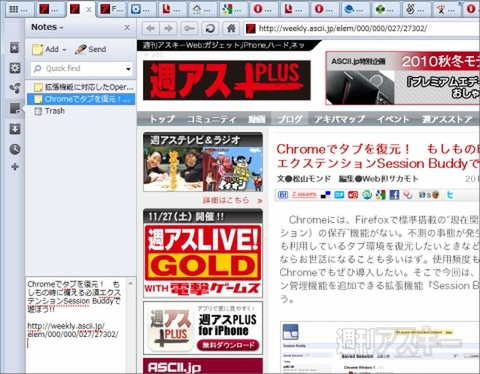Switch to the Speed Dial grid tab

tap(19, 9)
